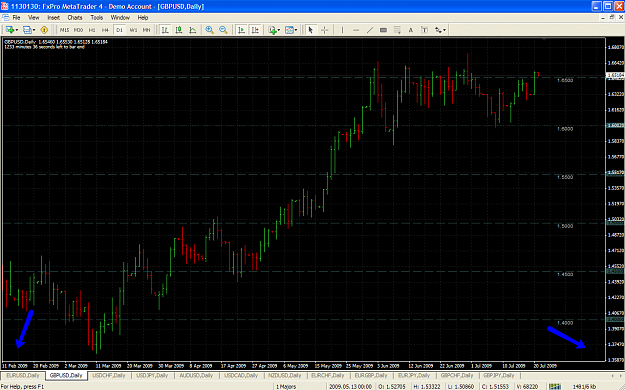Switch chart to H4 timeframe
625x390 pixels.
pos(105,30)
